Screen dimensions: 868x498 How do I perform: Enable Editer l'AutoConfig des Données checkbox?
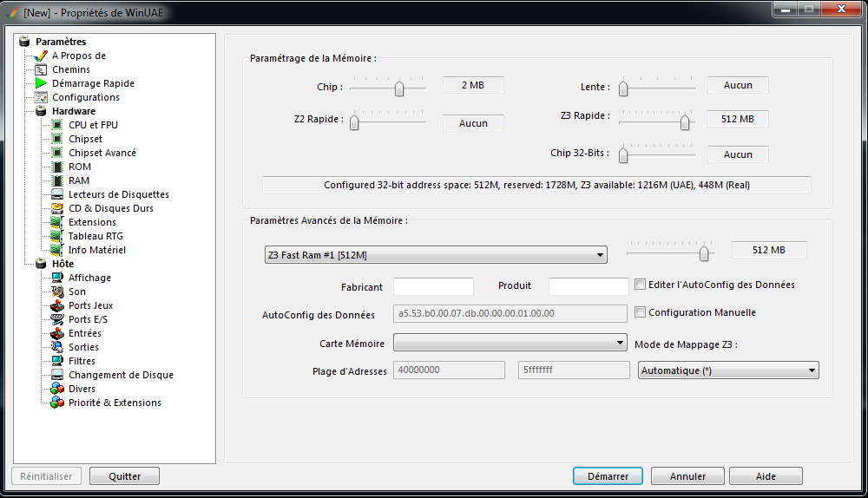[640, 285]
